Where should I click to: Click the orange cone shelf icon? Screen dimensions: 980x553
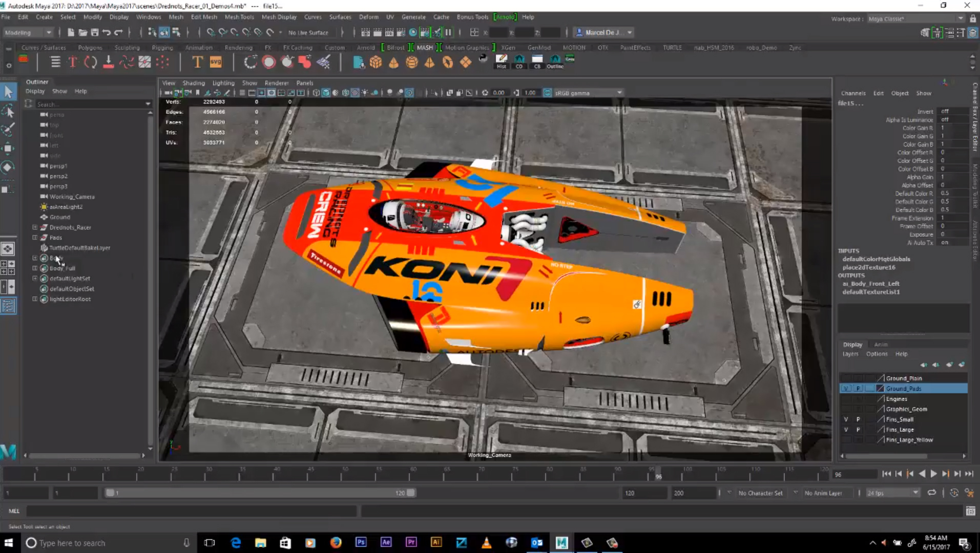393,62
